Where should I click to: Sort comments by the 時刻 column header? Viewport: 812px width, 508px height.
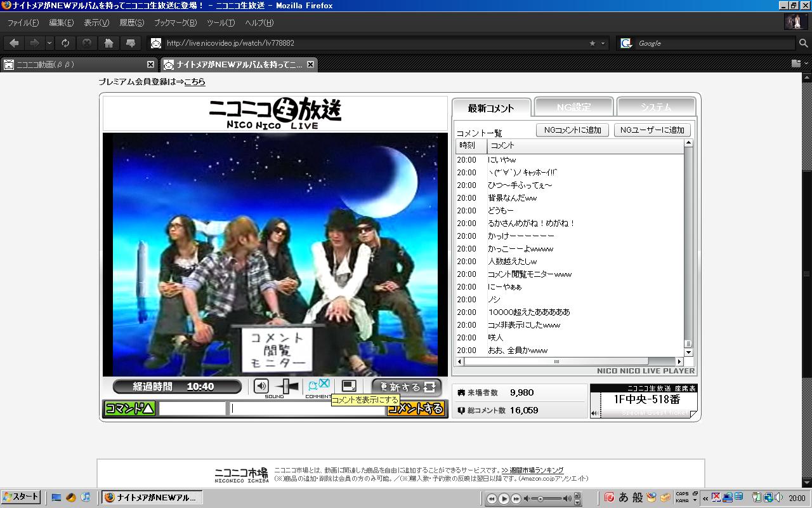471,145
